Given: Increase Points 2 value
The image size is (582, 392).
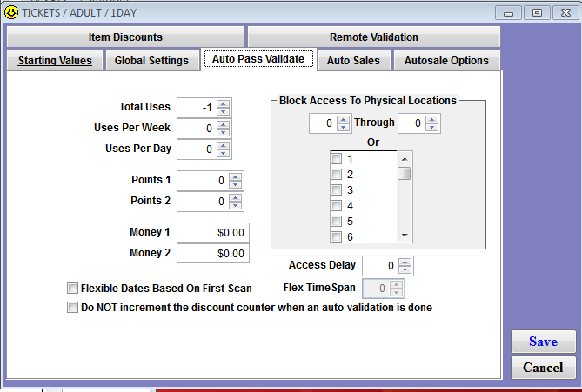Looking at the screenshot, I should click(x=236, y=197).
